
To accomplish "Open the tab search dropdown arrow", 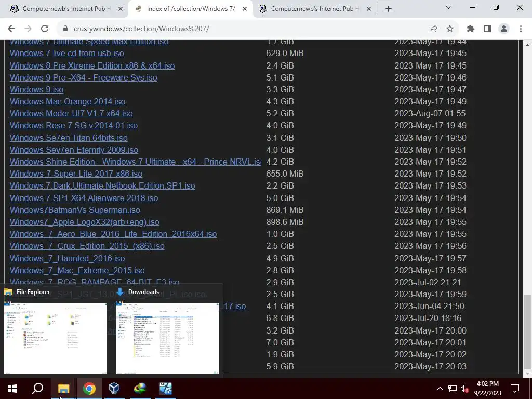I will coord(448,7).
